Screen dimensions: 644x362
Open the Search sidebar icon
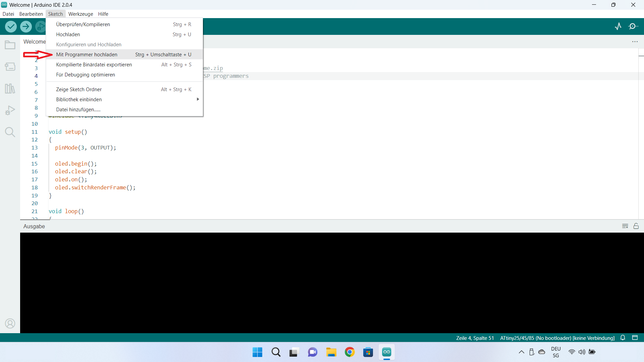[x=10, y=132]
